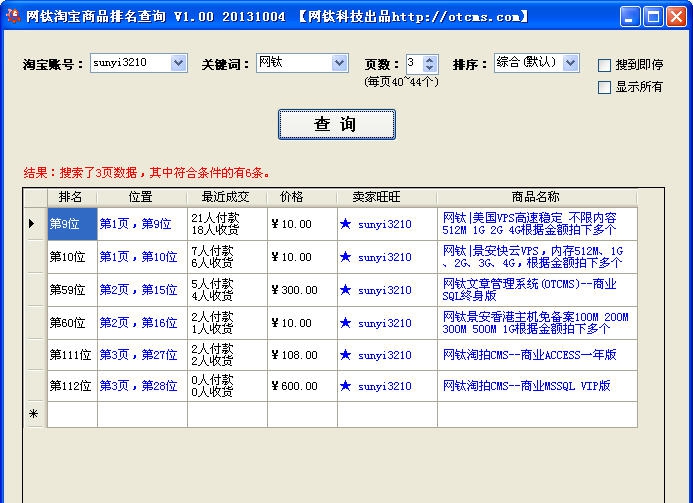Screen dimensions: 693x503
Task: Select the rank cell 第112位
Action: click(72, 386)
